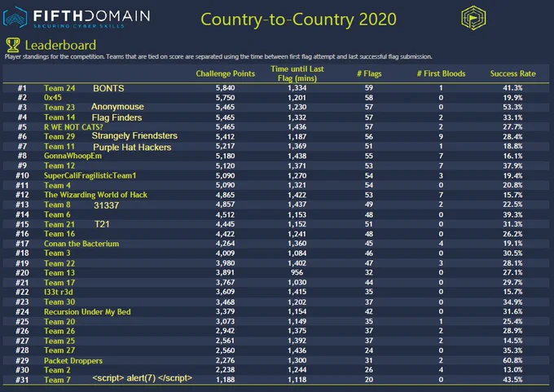This screenshot has width=554, height=392.
Task: Click Team 8's 4,857 challenge points
Action: tap(225, 205)
